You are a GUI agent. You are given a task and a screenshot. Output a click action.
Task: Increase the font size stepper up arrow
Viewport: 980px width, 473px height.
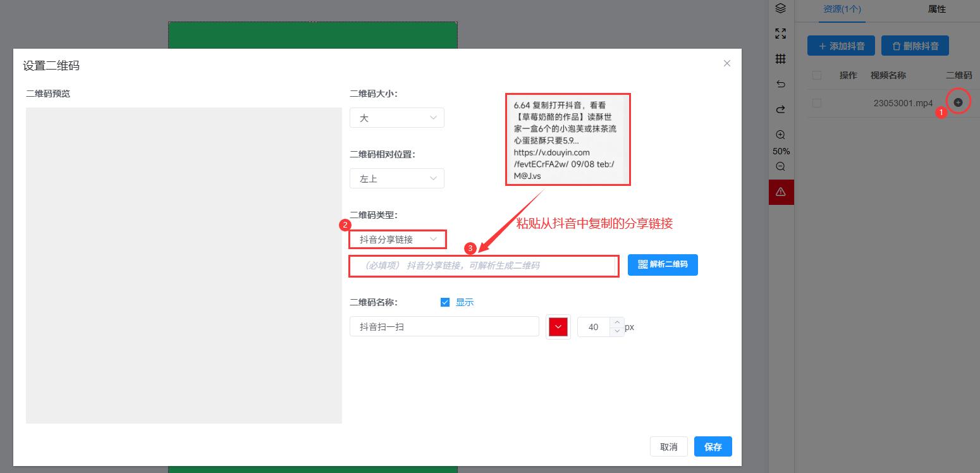tap(617, 322)
